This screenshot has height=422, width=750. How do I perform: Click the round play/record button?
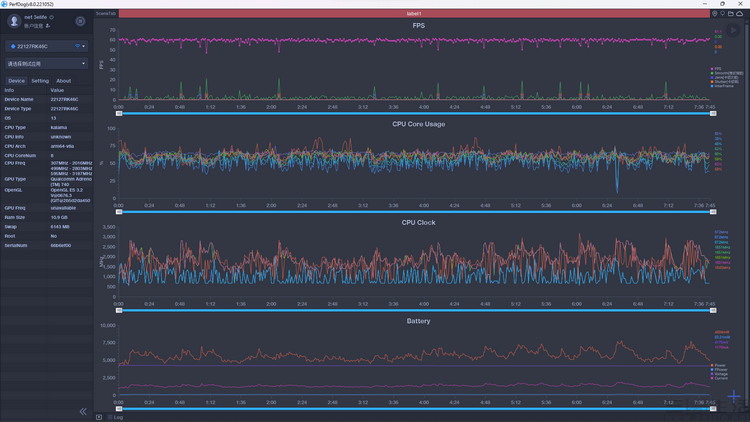[733, 31]
